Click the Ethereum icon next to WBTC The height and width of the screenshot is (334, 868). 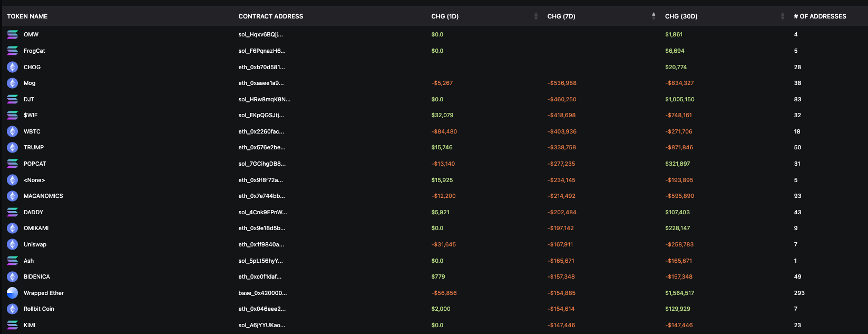pyautogui.click(x=12, y=131)
